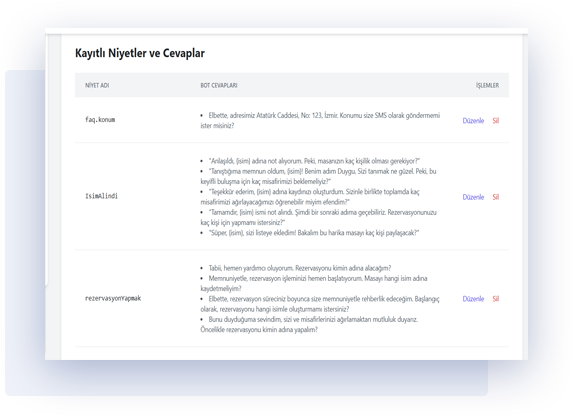Select the IsimAlindi intent name
573x416 pixels.
coord(102,196)
